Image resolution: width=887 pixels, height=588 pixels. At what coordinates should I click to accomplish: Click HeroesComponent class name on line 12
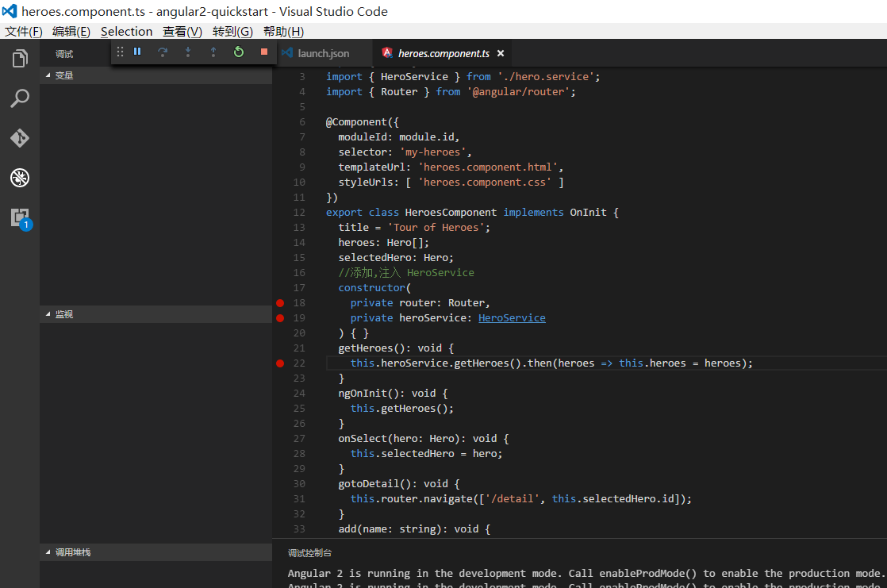[451, 212]
